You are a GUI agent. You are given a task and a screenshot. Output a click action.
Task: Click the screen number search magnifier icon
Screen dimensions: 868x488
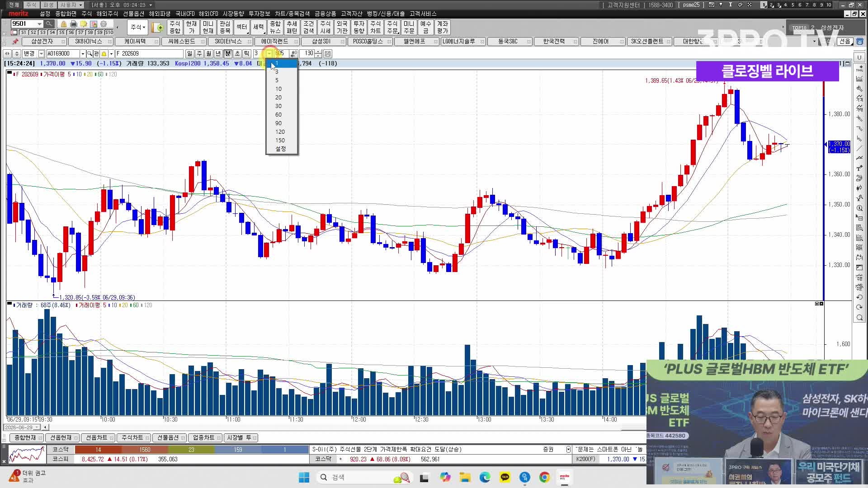(49, 24)
